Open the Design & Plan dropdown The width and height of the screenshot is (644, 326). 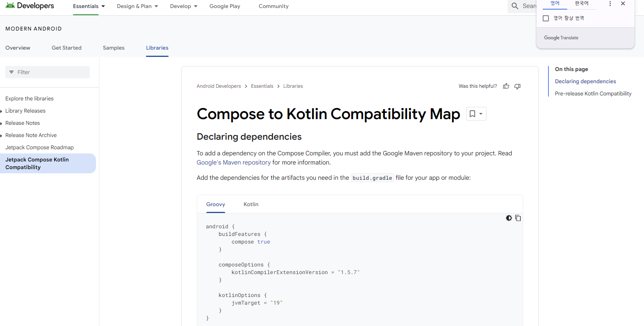point(138,6)
